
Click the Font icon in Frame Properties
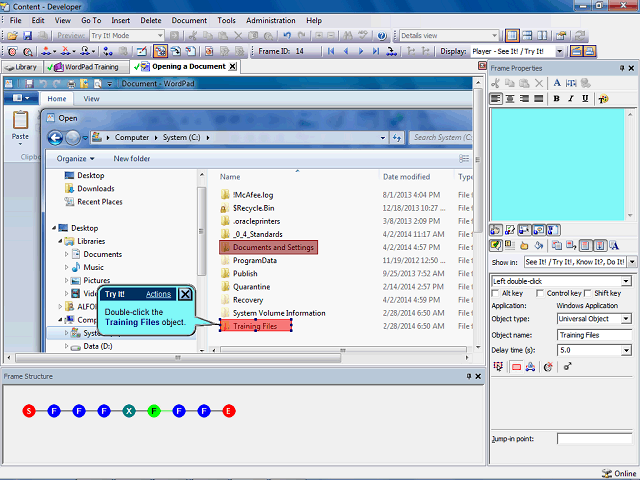pyautogui.click(x=557, y=83)
